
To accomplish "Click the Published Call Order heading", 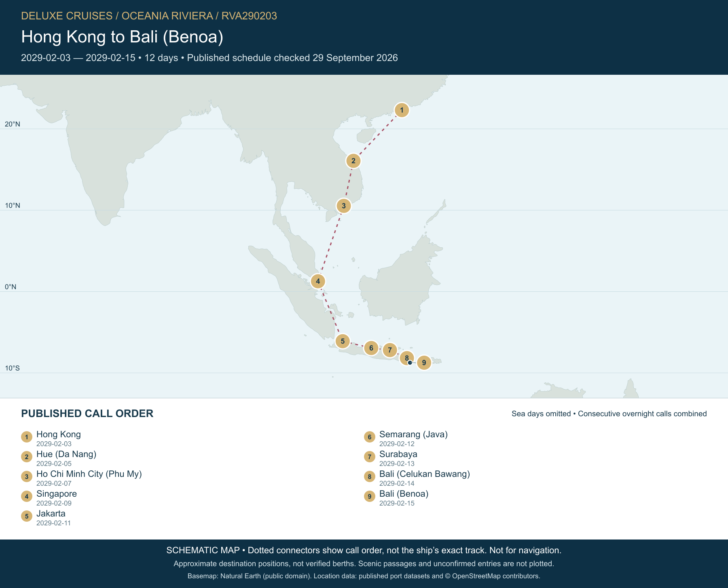I will coord(87,413).
